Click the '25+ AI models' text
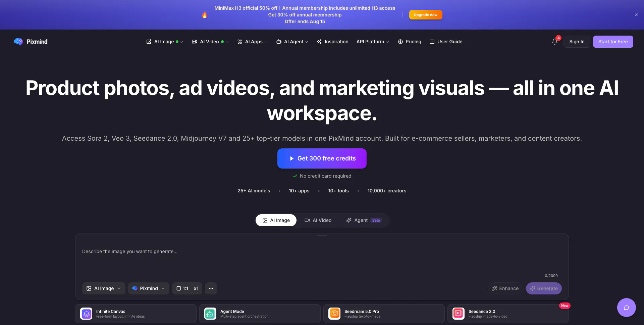The image size is (644, 325). pyautogui.click(x=254, y=191)
